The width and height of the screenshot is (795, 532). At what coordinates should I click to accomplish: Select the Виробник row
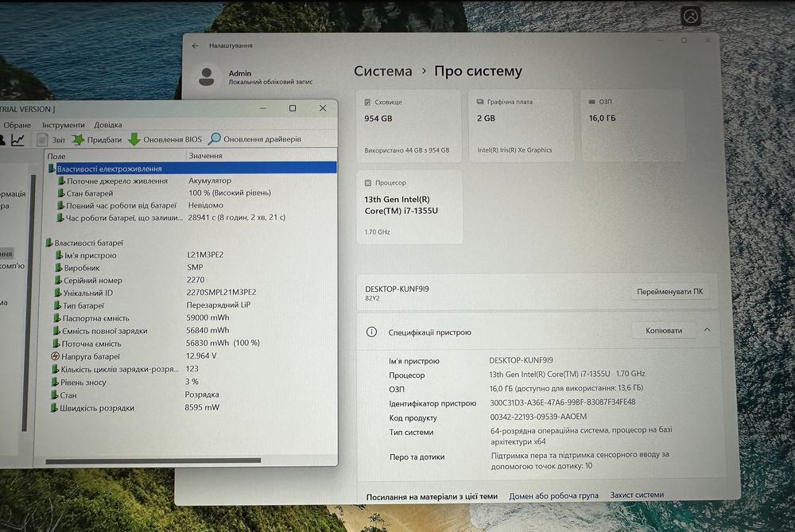191,267
